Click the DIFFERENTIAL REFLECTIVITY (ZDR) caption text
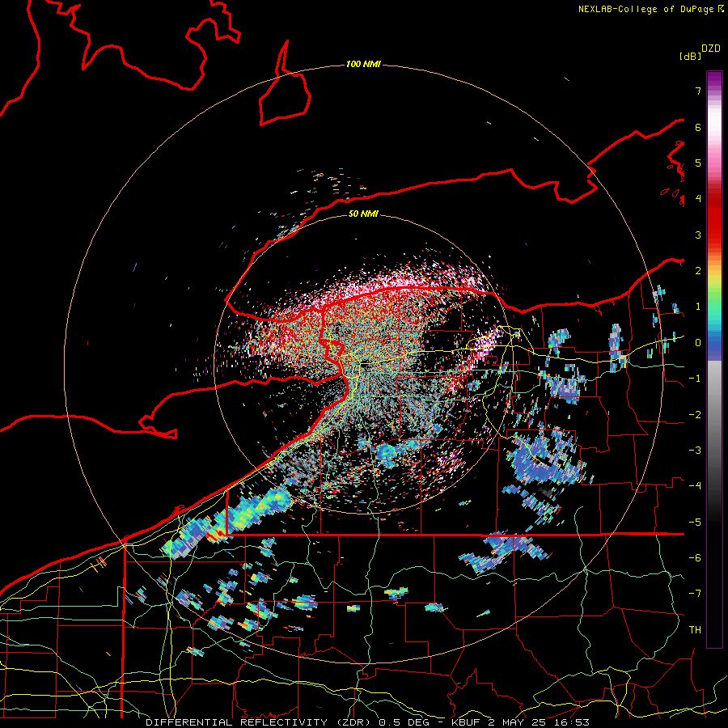 tap(259, 722)
